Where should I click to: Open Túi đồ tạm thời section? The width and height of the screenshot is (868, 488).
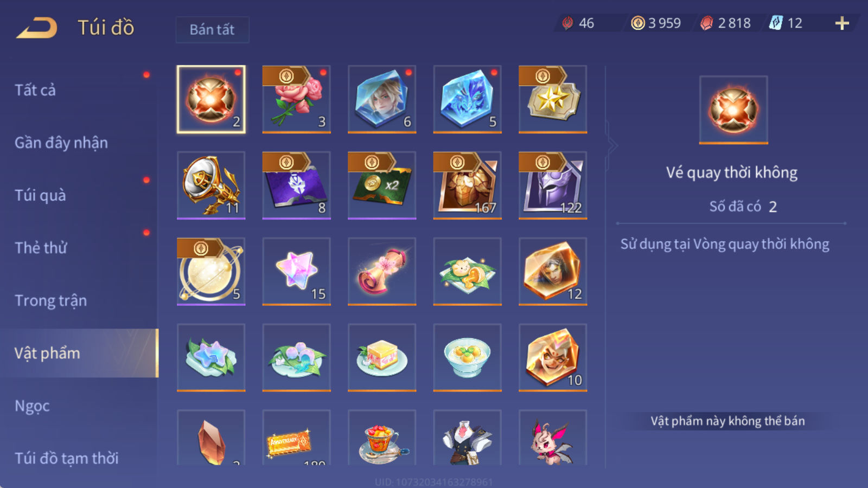[x=67, y=458]
